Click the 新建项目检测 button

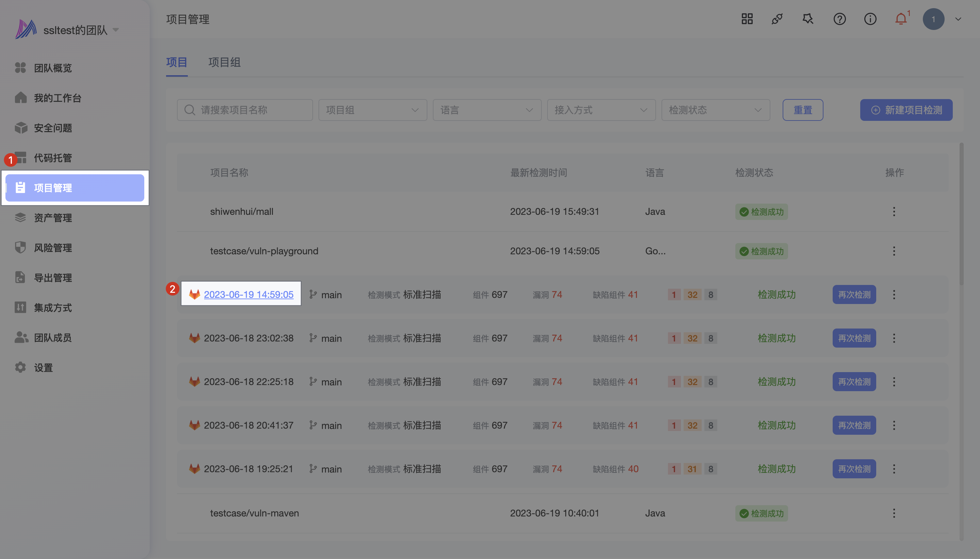pos(906,110)
